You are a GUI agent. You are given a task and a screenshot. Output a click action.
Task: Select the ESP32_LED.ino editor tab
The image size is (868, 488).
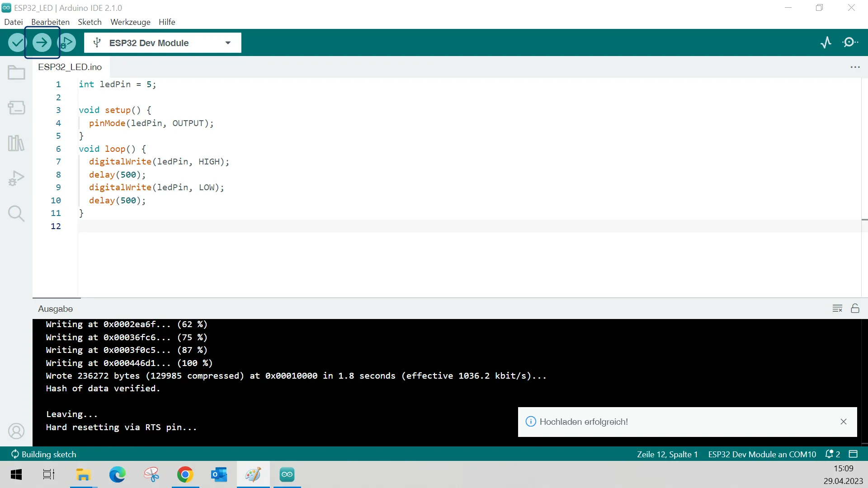click(70, 67)
